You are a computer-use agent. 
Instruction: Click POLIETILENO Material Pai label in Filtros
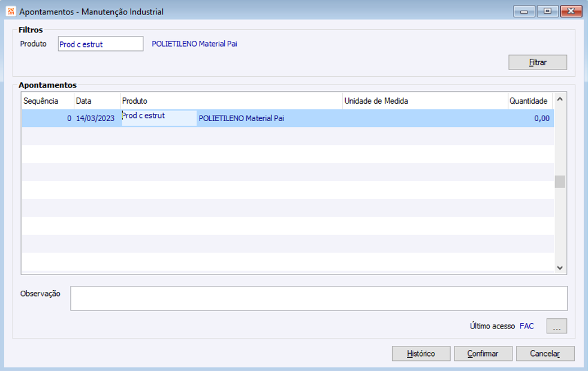click(194, 44)
